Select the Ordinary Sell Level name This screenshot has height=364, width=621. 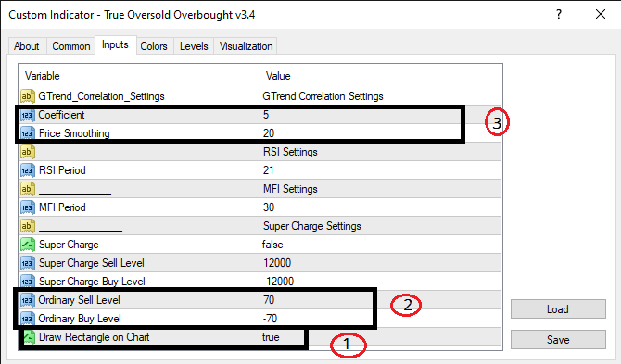click(79, 300)
